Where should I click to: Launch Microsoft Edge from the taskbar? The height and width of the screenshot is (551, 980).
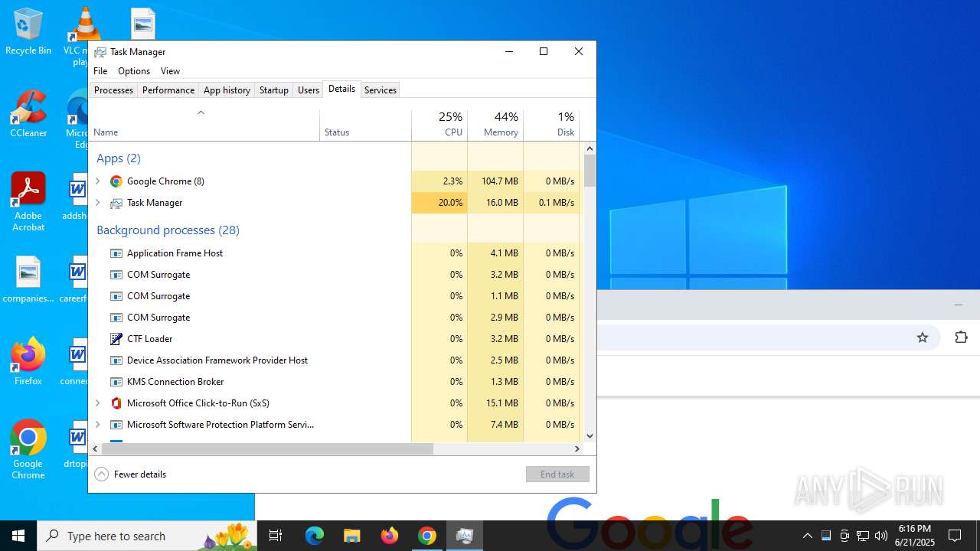(315, 536)
